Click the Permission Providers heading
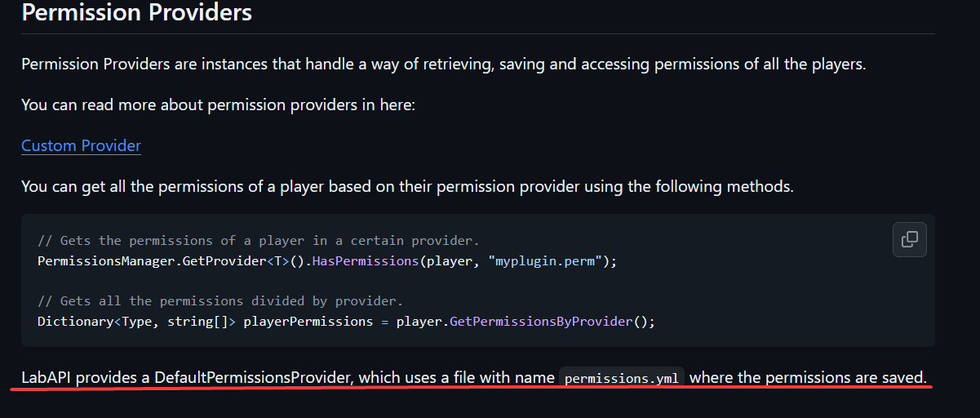The width and height of the screenshot is (980, 418). click(x=136, y=13)
